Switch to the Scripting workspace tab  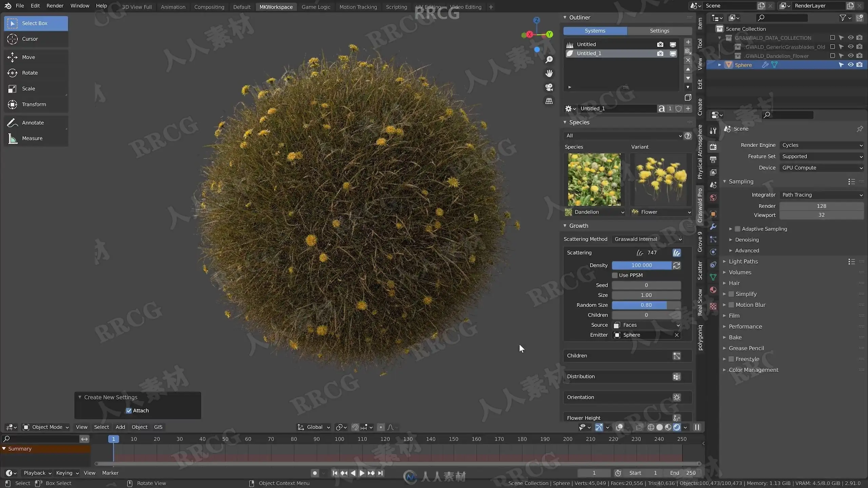pyautogui.click(x=396, y=7)
